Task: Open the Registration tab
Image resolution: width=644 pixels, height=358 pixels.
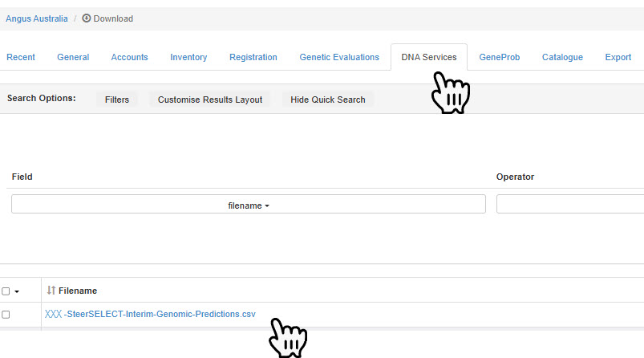Action: [253, 57]
